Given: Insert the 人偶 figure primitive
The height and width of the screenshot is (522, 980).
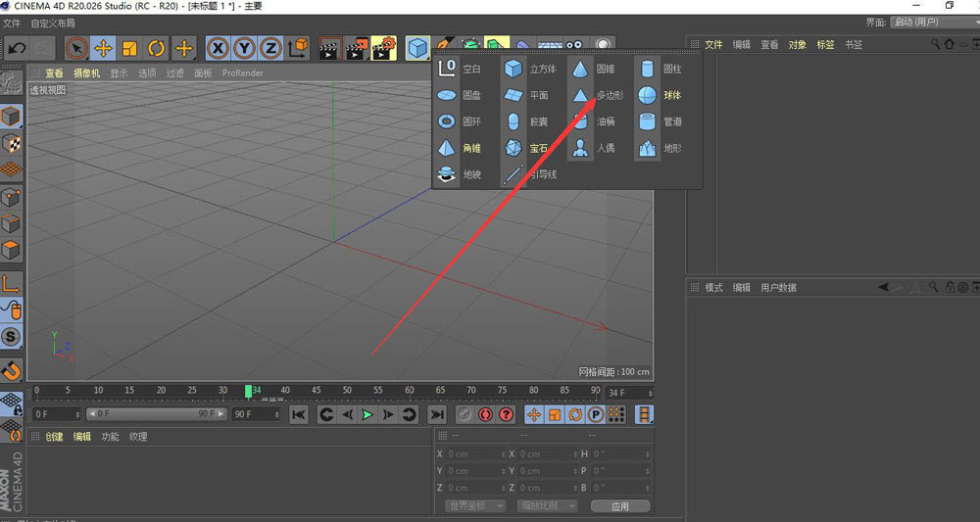Looking at the screenshot, I should coord(593,148).
